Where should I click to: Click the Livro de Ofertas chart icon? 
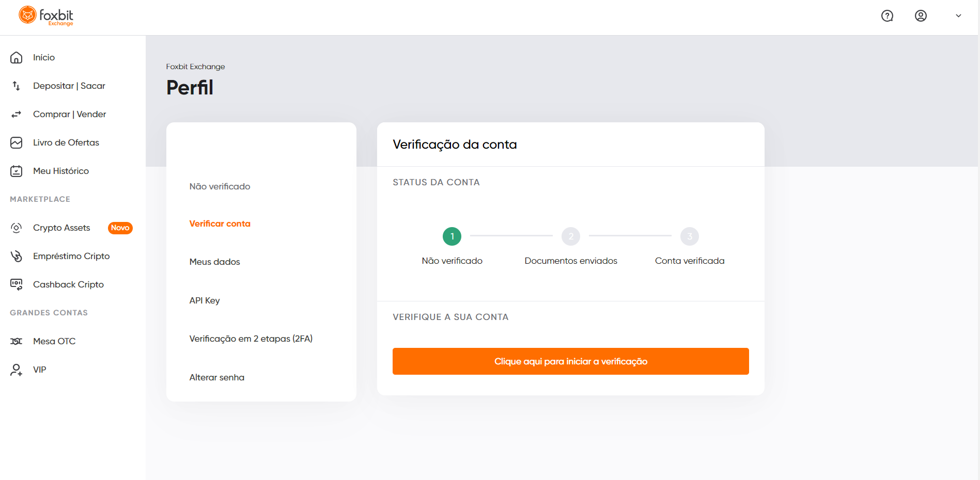point(17,142)
